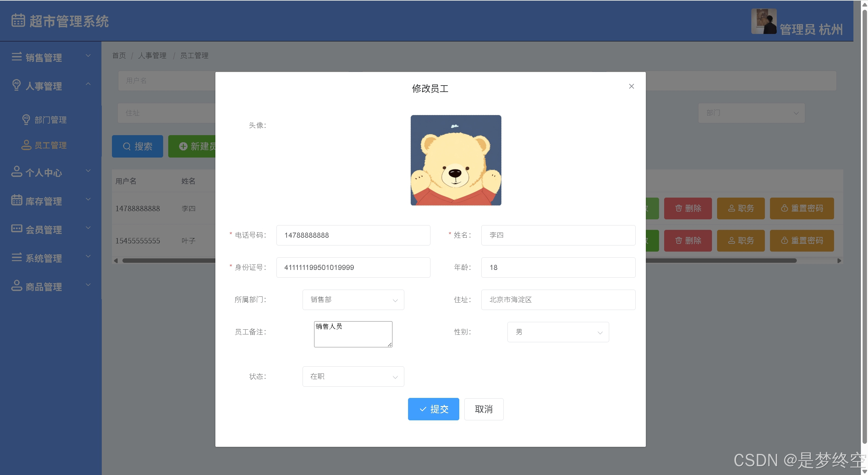This screenshot has height=475, width=868.
Task: Click the checkmark icon on the 提交 button
Action: pos(423,409)
